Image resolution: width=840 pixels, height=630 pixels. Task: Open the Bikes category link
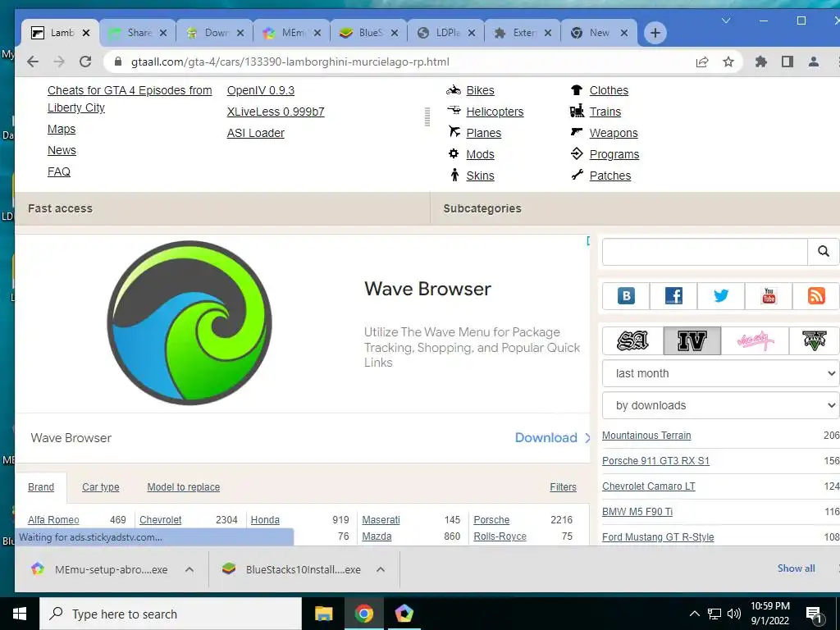pos(480,90)
